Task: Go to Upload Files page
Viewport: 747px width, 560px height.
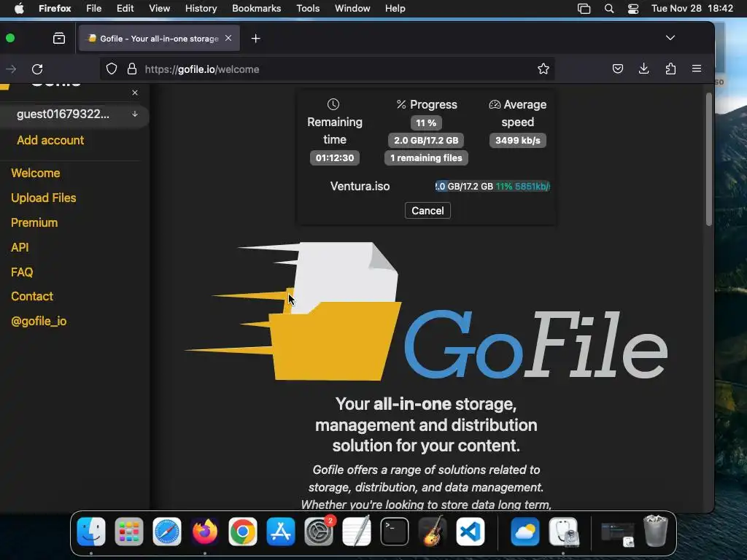Action: [x=44, y=198]
